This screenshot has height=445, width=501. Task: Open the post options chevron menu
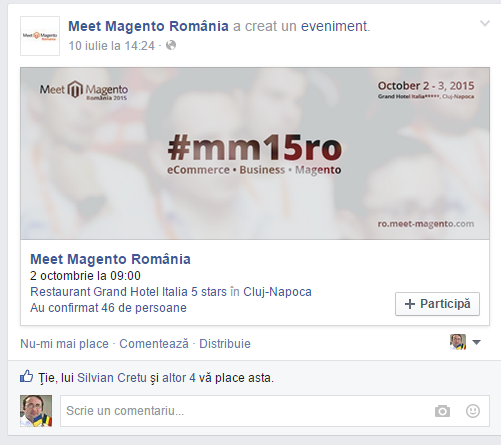point(484,23)
